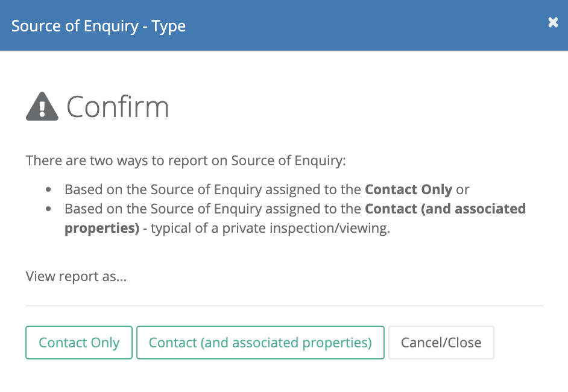The image size is (568, 392).
Task: Click the warning triangle icon beside Confirm
Action: (42, 106)
